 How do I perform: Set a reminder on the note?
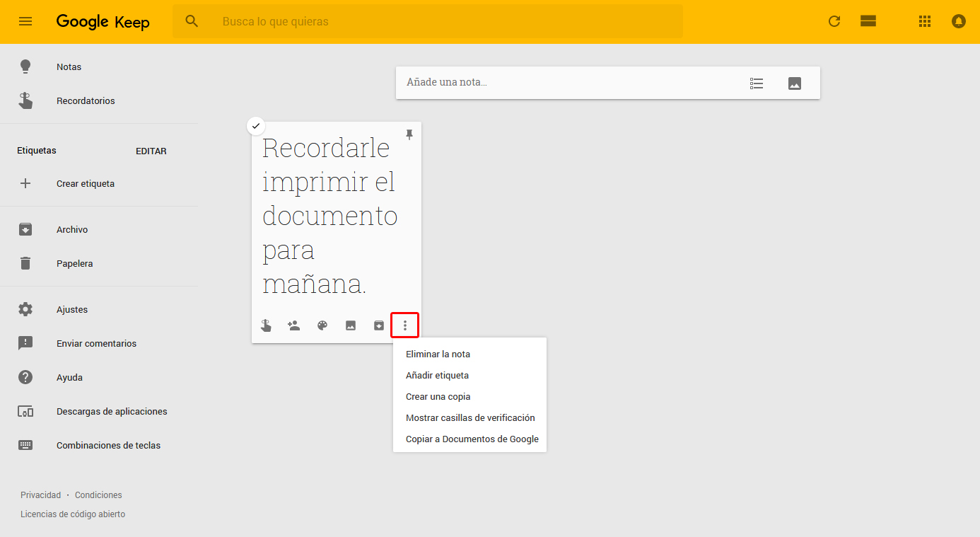pyautogui.click(x=266, y=325)
